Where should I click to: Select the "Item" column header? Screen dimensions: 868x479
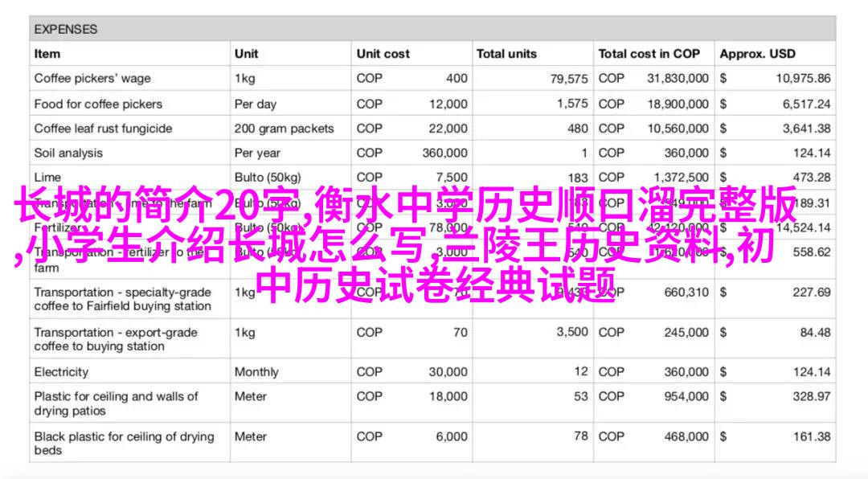tap(47, 54)
